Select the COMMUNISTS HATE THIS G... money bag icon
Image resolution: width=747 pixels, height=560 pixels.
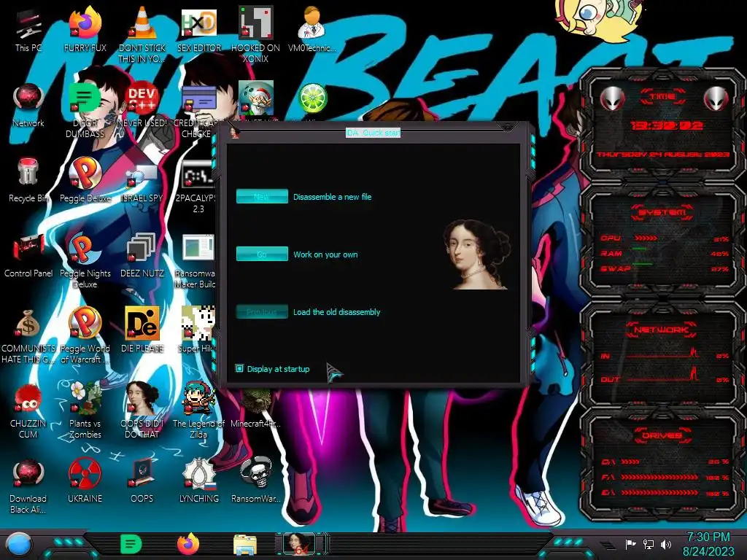tap(28, 336)
